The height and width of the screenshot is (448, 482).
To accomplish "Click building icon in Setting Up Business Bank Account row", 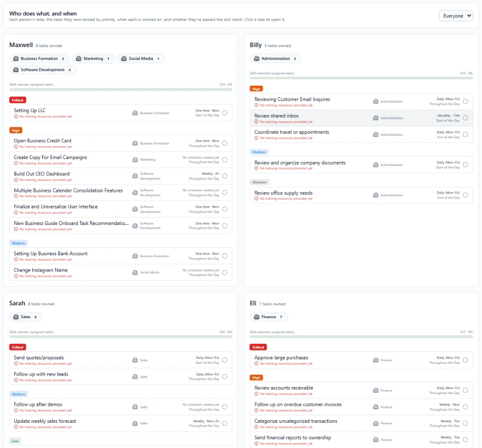I will coord(135,256).
